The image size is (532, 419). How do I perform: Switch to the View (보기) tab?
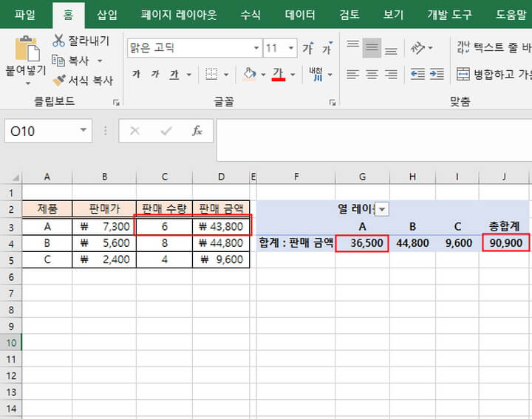click(393, 15)
